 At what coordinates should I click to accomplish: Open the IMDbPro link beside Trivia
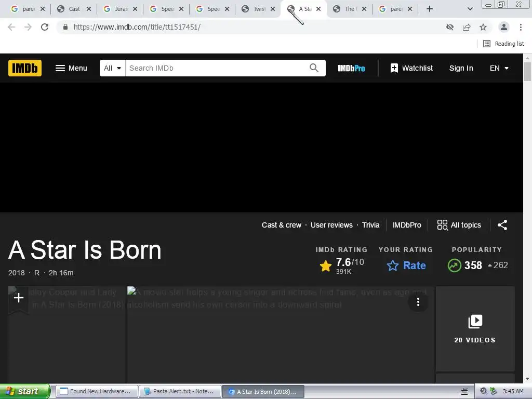click(x=407, y=225)
